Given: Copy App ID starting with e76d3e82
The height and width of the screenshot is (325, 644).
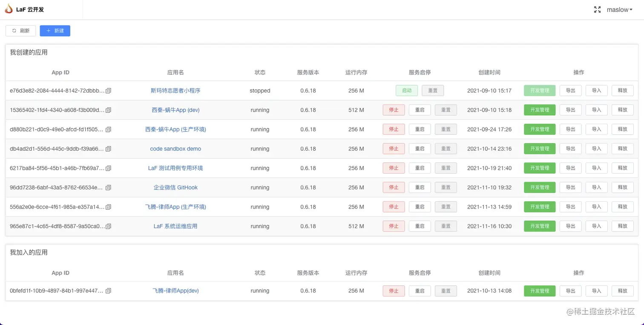Looking at the screenshot, I should tap(108, 91).
